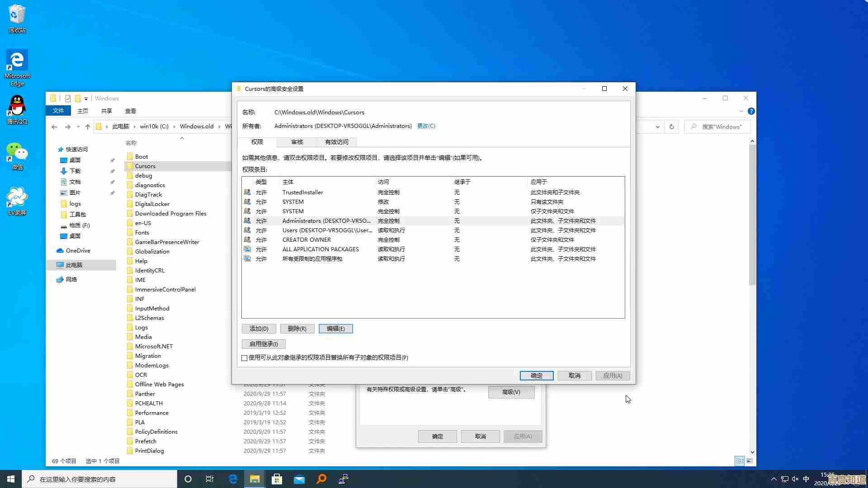Open Mail app from taskbar
The width and height of the screenshot is (868, 488).
[299, 479]
